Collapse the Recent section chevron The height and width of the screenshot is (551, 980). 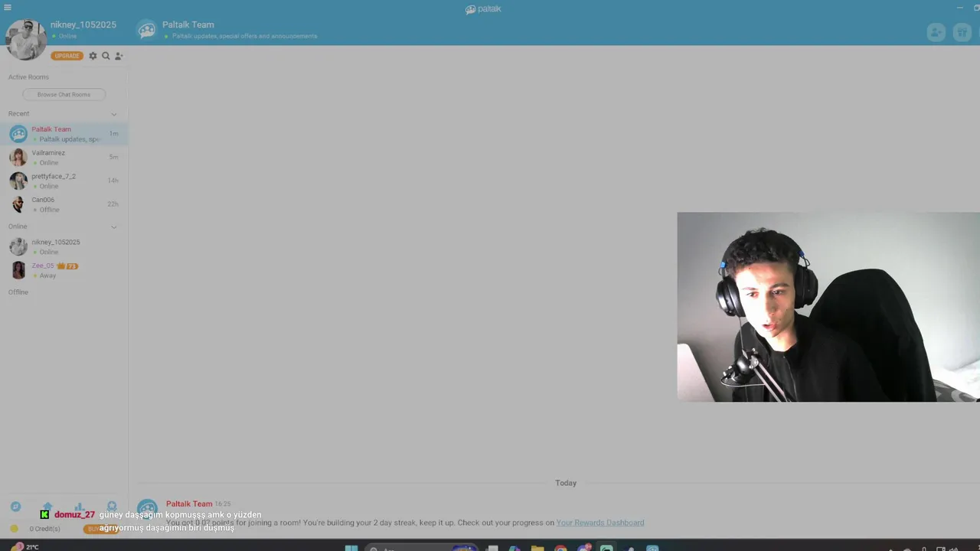[114, 114]
